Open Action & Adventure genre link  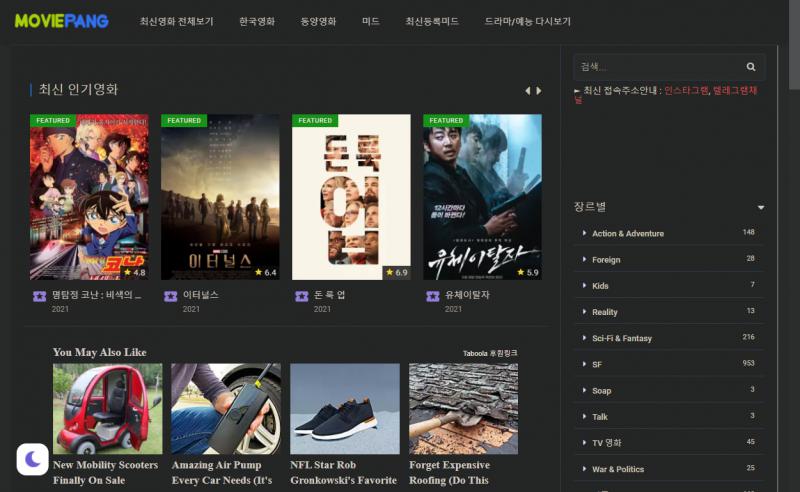[x=628, y=234]
